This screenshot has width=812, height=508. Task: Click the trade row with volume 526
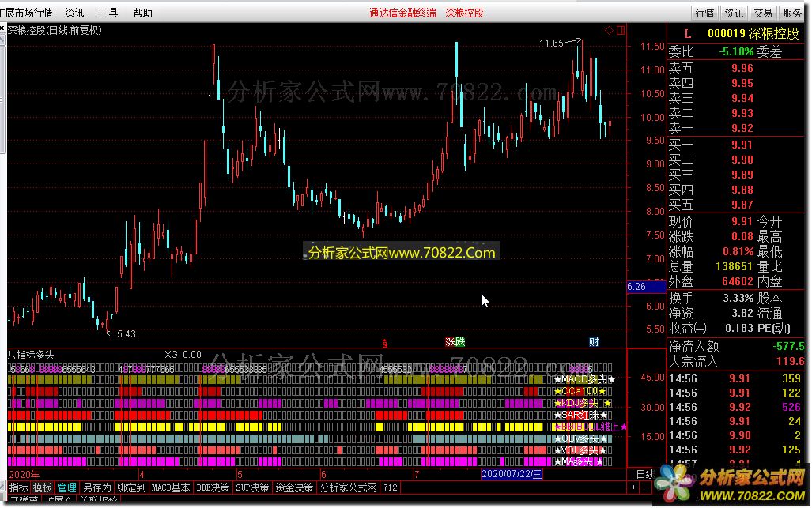(x=736, y=407)
